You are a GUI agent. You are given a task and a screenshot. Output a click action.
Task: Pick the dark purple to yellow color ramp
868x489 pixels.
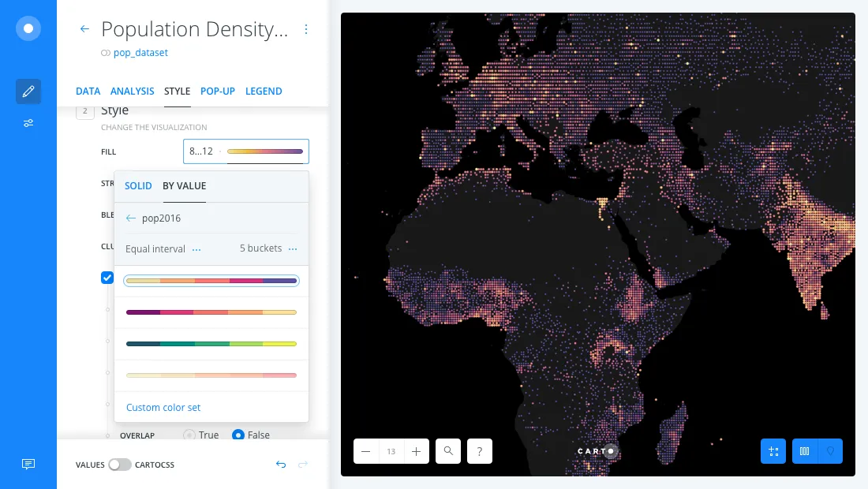(x=211, y=312)
